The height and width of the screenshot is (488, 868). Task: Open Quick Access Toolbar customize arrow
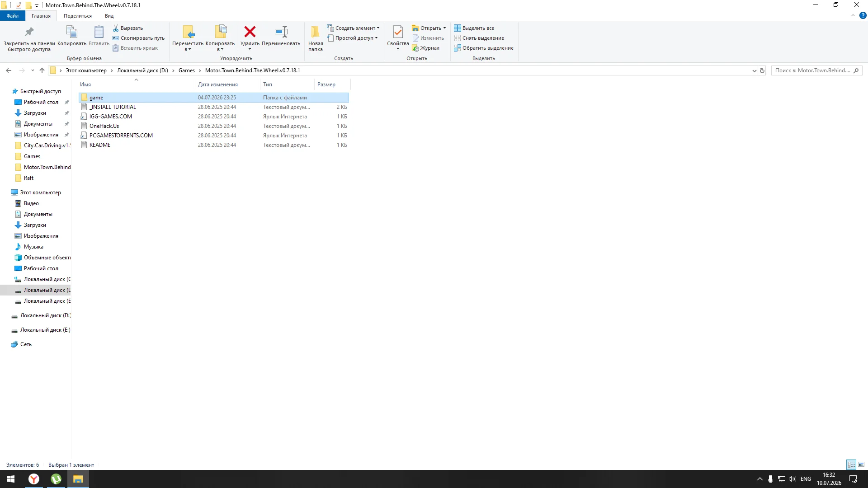[37, 5]
